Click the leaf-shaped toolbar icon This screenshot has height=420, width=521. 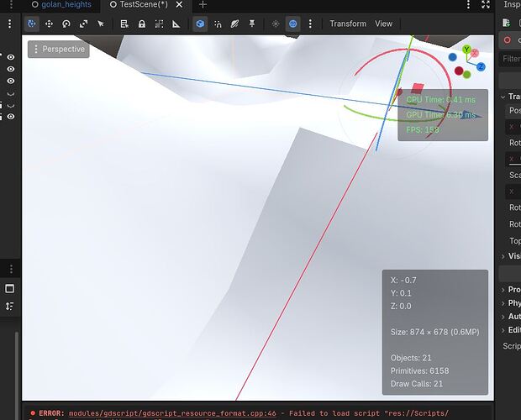(x=235, y=24)
